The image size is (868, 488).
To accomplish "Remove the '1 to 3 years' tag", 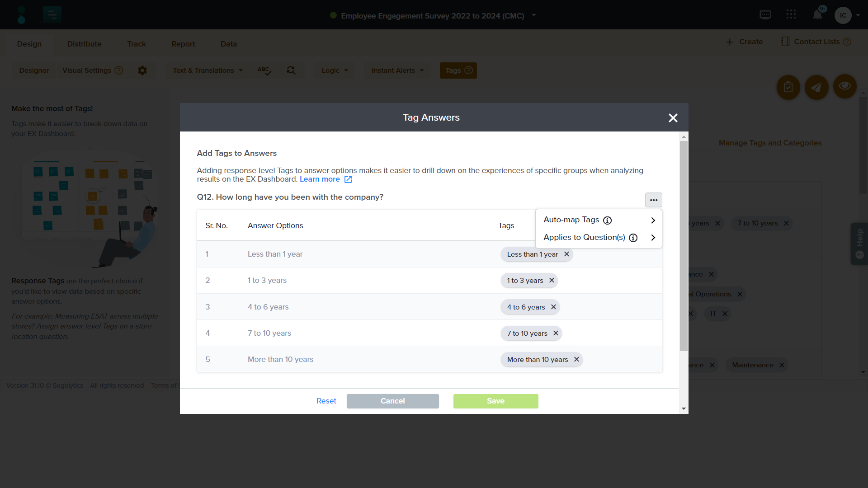I will pyautogui.click(x=552, y=280).
